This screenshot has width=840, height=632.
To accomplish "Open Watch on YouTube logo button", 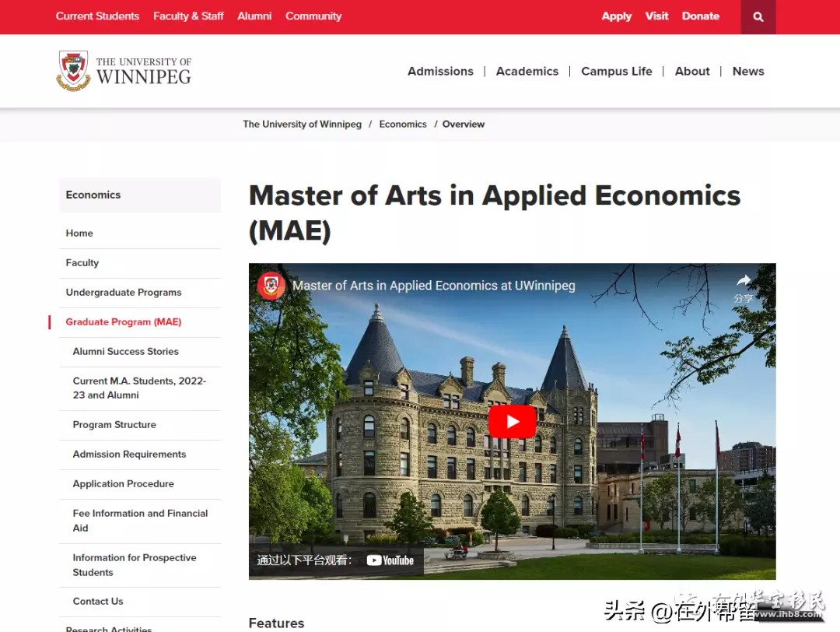I will coord(390,560).
